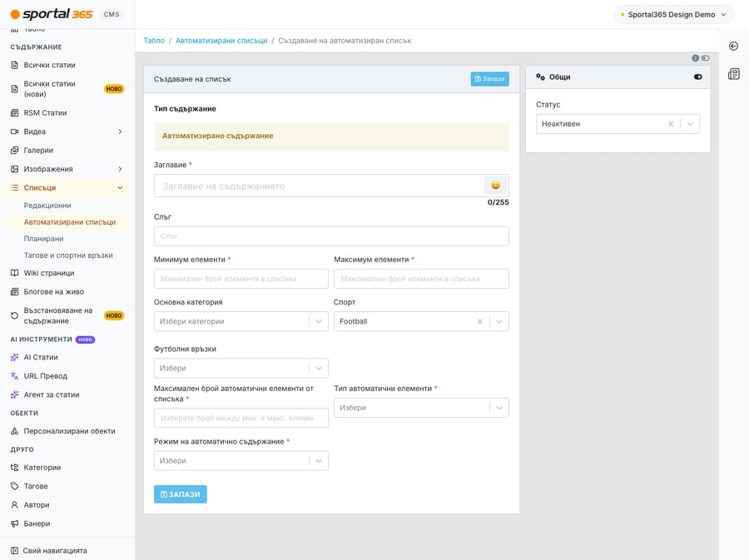The height and width of the screenshot is (560, 749).
Task: Clear the Football sport selection
Action: (x=479, y=321)
